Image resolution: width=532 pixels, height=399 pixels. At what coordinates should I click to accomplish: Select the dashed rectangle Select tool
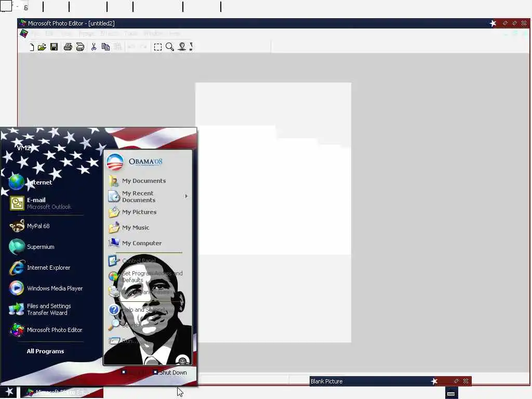158,47
